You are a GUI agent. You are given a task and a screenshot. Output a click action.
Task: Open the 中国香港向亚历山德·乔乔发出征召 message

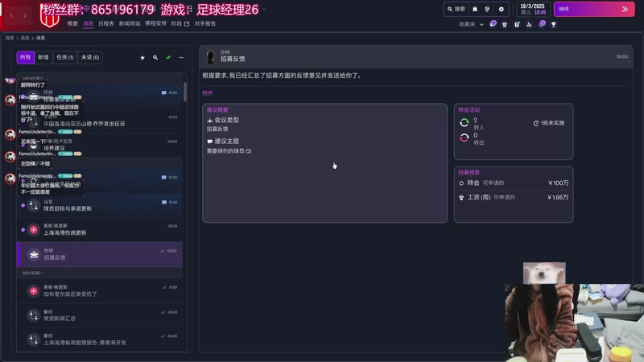[99, 120]
